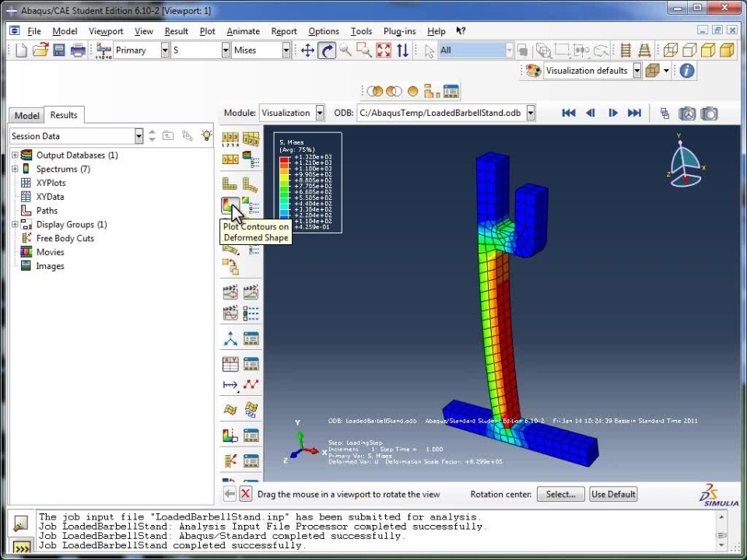
Task: Click the Frame Selector icon
Action: coord(665,114)
